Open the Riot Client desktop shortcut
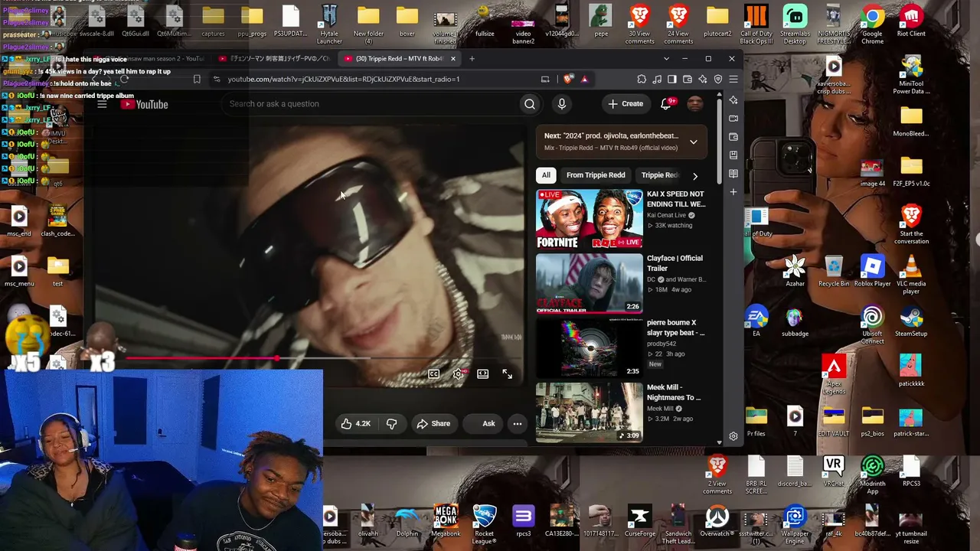Screen dimensions: 980x551 click(911, 21)
